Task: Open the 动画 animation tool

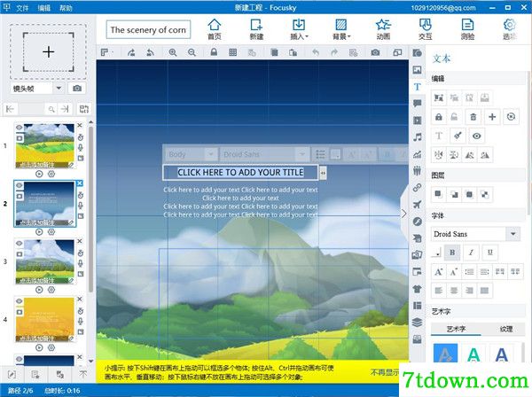Action: [x=383, y=29]
